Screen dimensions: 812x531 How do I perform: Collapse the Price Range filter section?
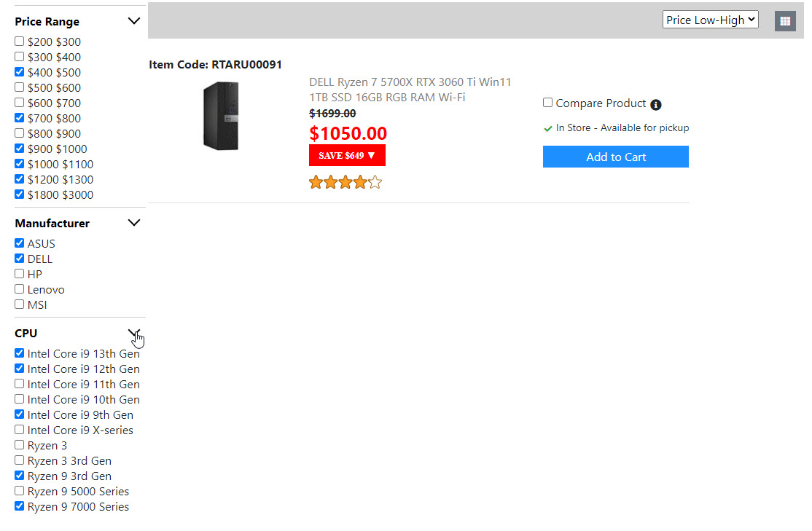click(x=133, y=21)
